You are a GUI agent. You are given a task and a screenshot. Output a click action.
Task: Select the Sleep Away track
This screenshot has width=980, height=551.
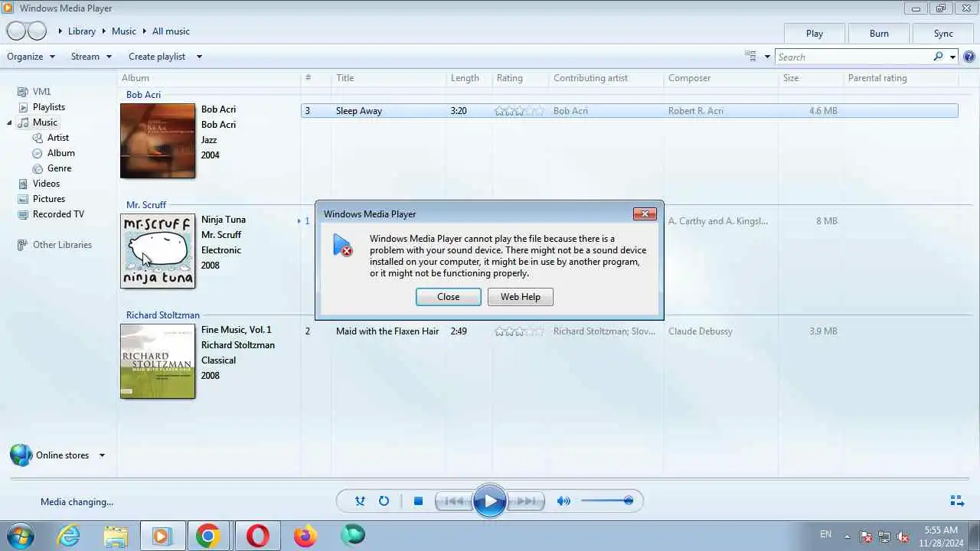click(x=629, y=111)
